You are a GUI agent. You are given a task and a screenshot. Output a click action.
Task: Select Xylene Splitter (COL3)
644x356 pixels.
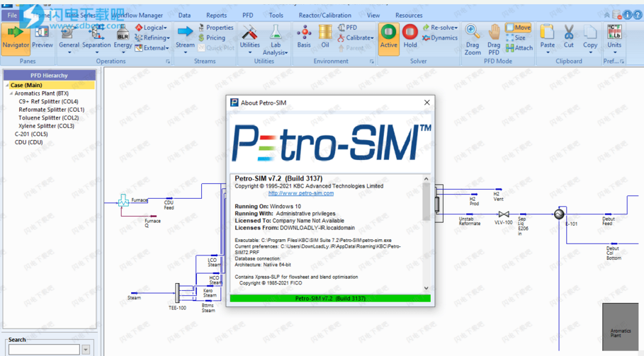(47, 126)
